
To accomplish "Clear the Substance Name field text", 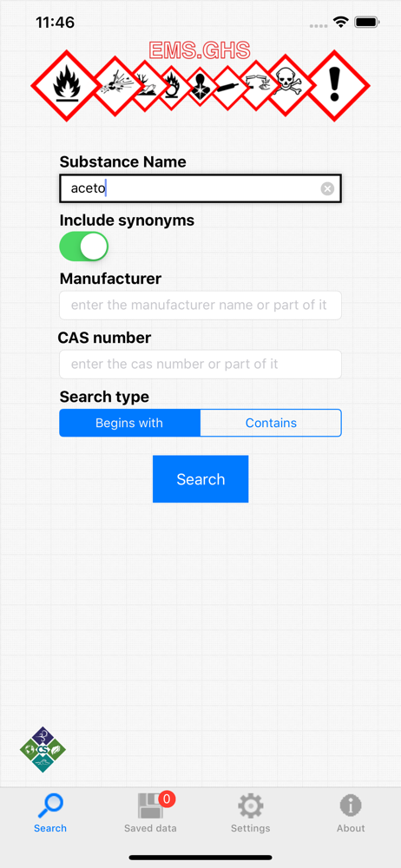I will [x=327, y=188].
